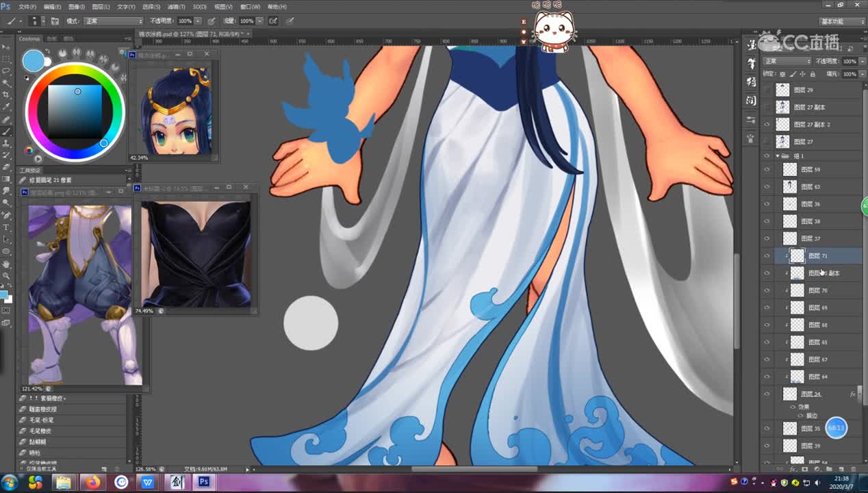Open WPS Writer from taskbar

(148, 482)
